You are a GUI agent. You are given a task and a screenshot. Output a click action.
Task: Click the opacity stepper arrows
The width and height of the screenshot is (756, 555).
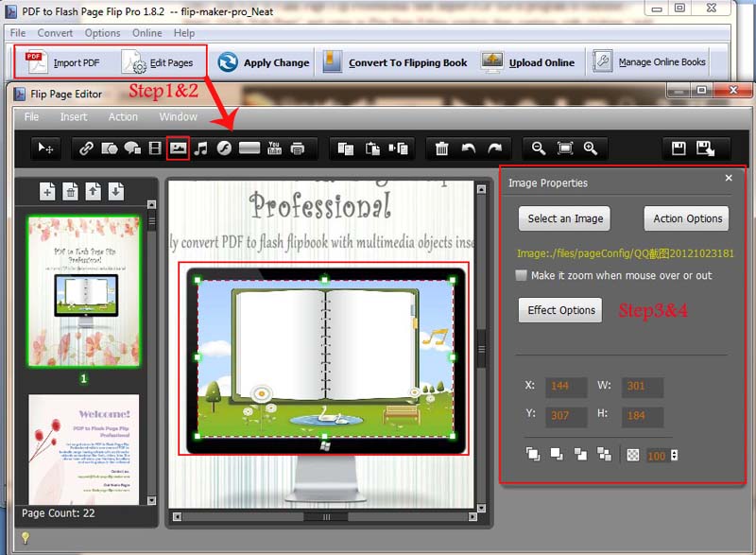click(674, 455)
